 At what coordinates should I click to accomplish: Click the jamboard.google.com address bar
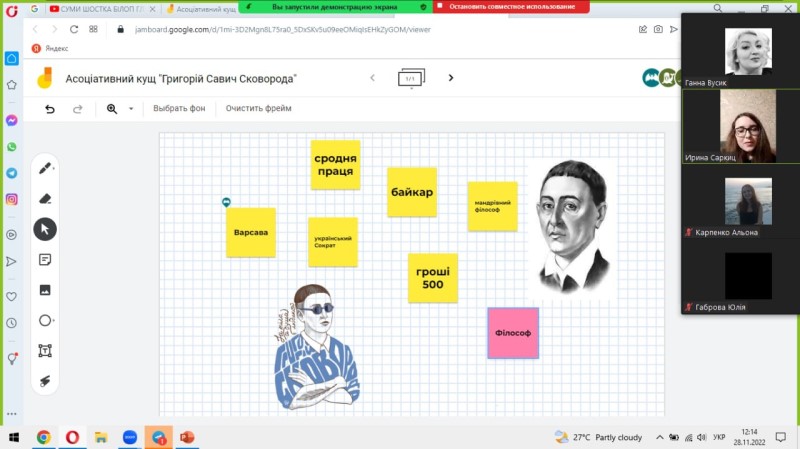pyautogui.click(x=283, y=30)
